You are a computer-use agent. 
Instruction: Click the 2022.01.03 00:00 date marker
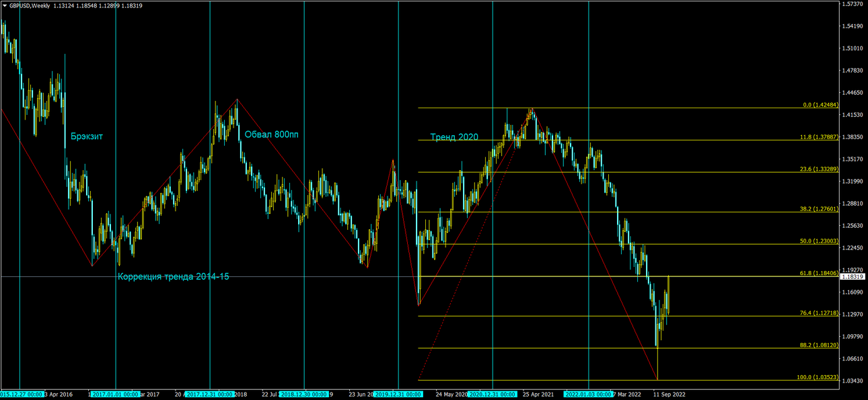588,394
